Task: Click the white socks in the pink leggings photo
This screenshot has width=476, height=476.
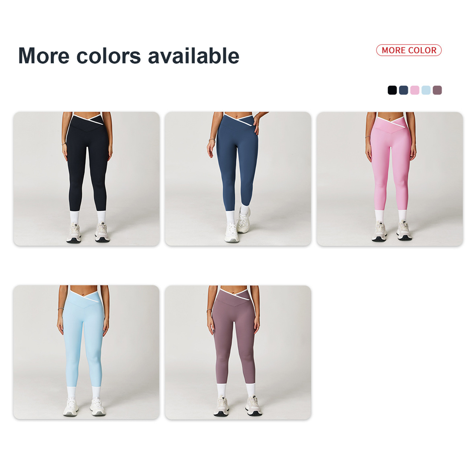Action: tap(391, 215)
